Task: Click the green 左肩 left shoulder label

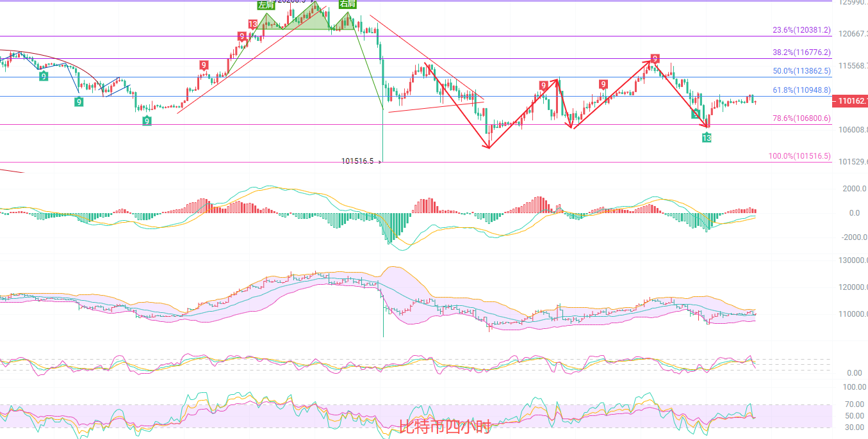Action: pos(265,4)
